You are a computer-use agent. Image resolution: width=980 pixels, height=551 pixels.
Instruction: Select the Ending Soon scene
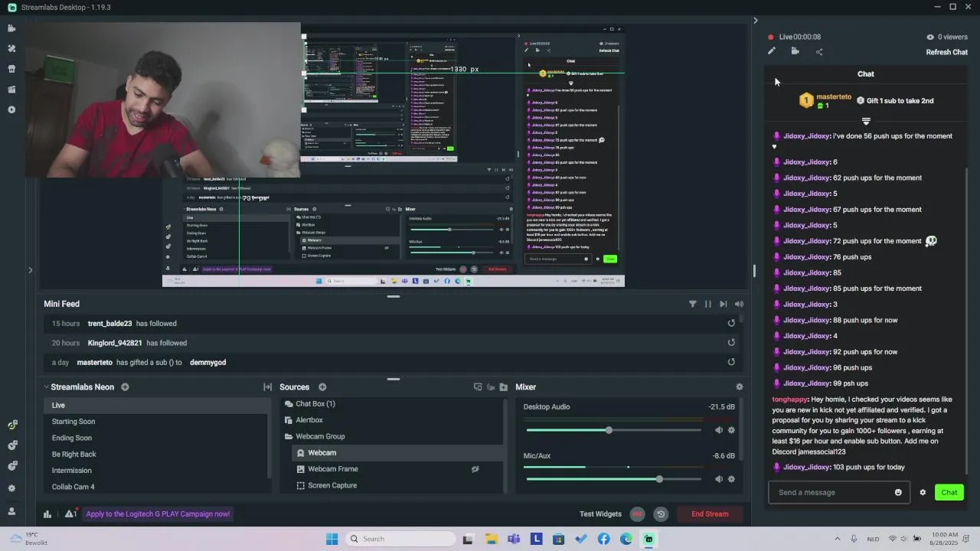pyautogui.click(x=155, y=438)
